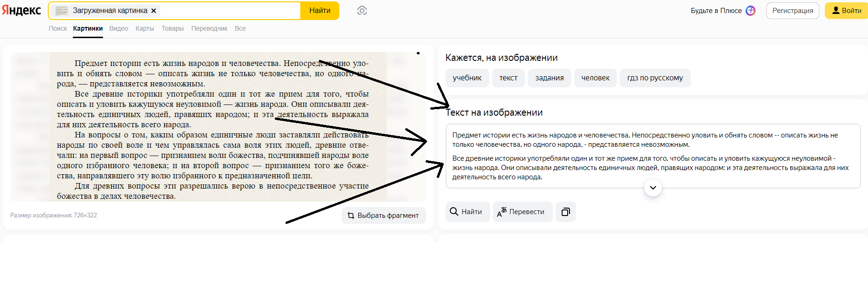The width and height of the screenshot is (868, 301).
Task: Click the Yandex Plus icon
Action: (x=751, y=11)
